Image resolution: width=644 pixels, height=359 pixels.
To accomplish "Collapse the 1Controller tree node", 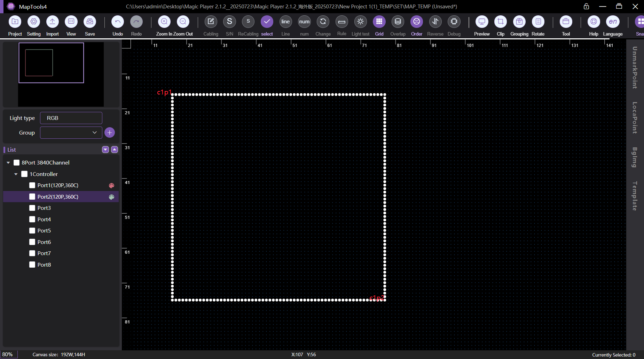I will pyautogui.click(x=16, y=174).
